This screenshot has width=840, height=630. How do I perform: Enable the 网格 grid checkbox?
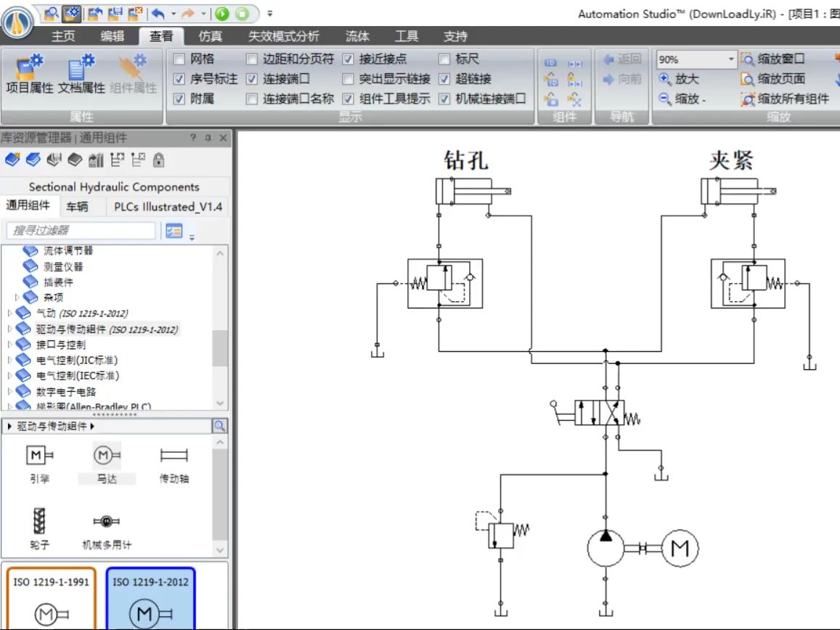tap(179, 60)
